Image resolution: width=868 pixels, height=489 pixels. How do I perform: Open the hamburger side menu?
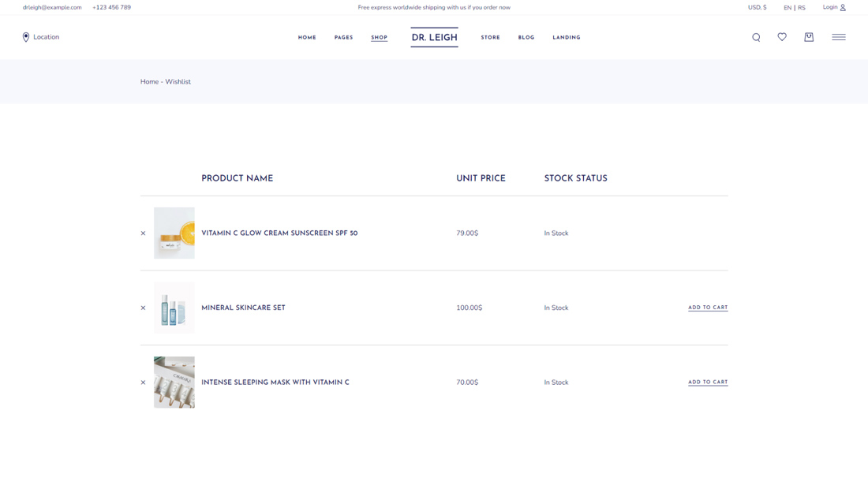tap(838, 37)
